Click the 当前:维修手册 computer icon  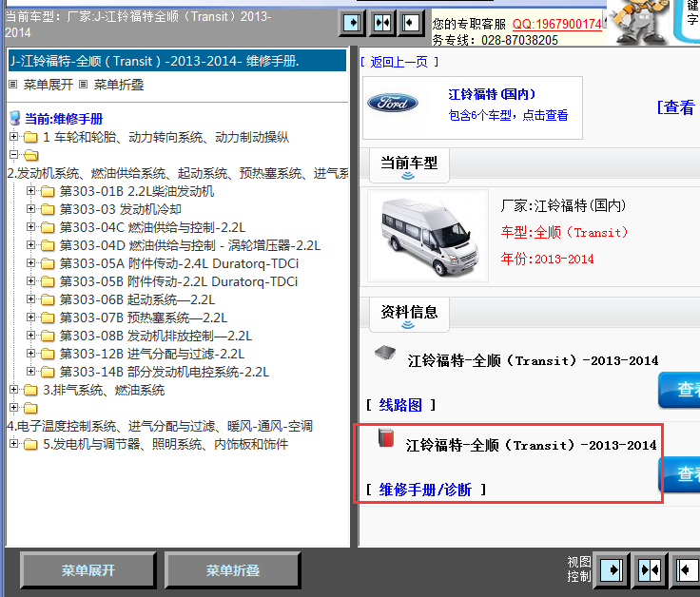(15, 118)
